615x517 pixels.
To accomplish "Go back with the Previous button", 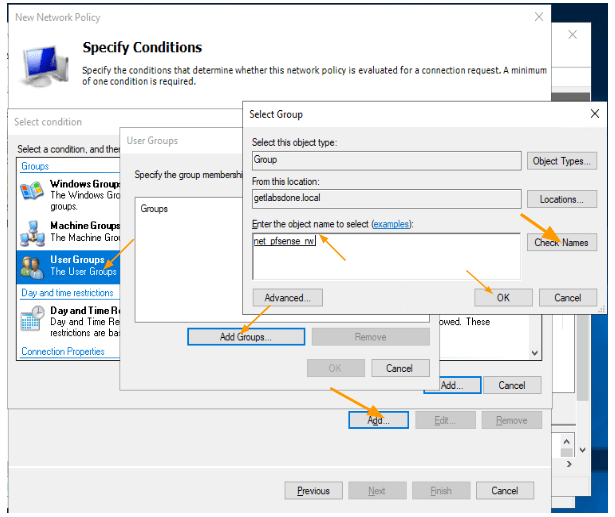I will coord(313,491).
